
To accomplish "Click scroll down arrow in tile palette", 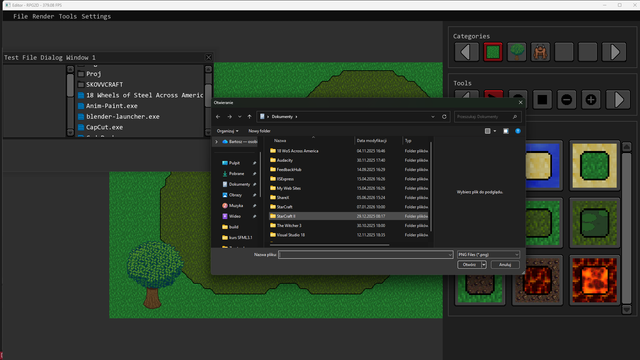I will pyautogui.click(x=627, y=310).
